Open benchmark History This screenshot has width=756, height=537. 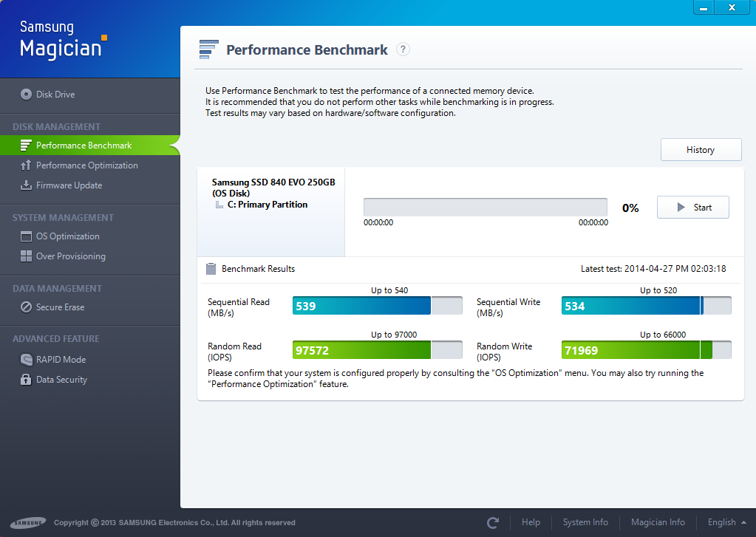click(x=701, y=150)
